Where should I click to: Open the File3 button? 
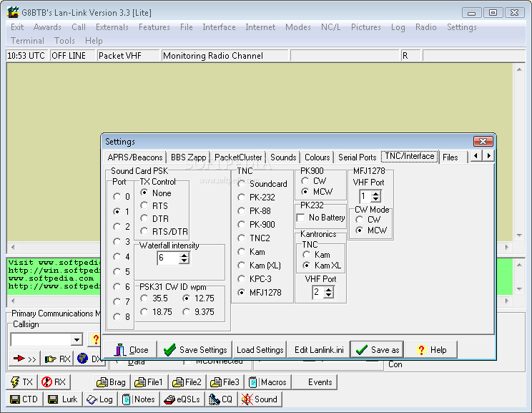pos(225,382)
